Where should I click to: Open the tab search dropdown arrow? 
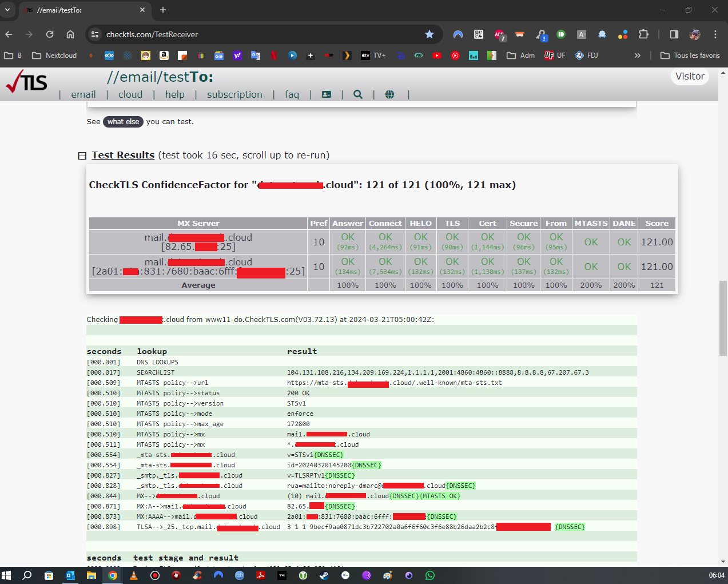[7, 10]
